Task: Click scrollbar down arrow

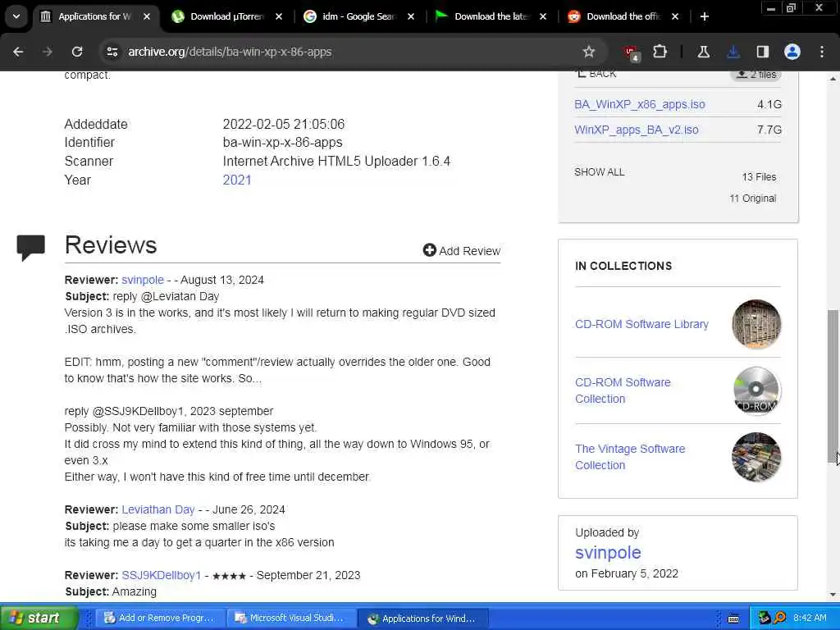Action: [x=833, y=594]
